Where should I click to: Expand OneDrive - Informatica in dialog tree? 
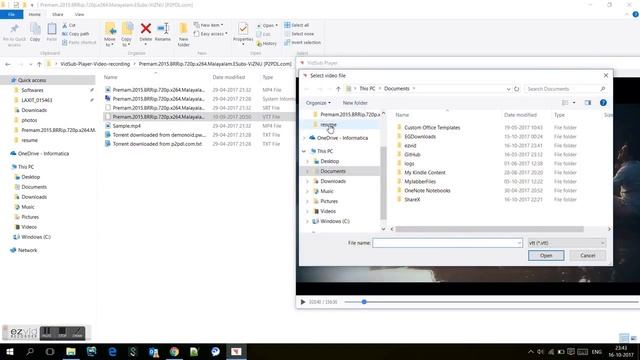(304, 138)
